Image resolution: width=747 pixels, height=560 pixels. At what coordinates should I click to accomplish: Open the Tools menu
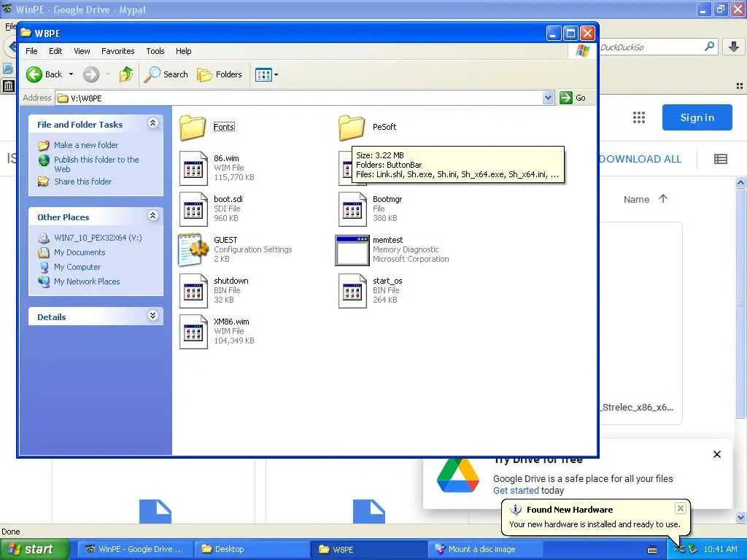point(155,51)
